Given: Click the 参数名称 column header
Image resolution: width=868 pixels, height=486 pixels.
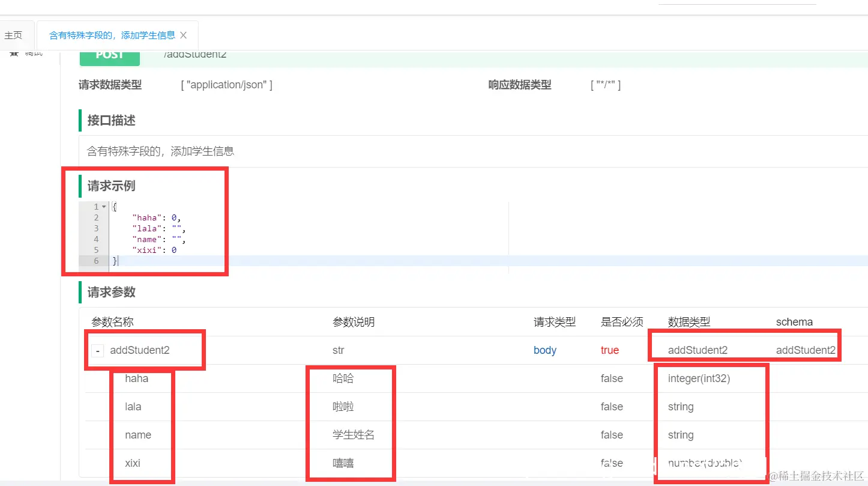Looking at the screenshot, I should pos(112,323).
